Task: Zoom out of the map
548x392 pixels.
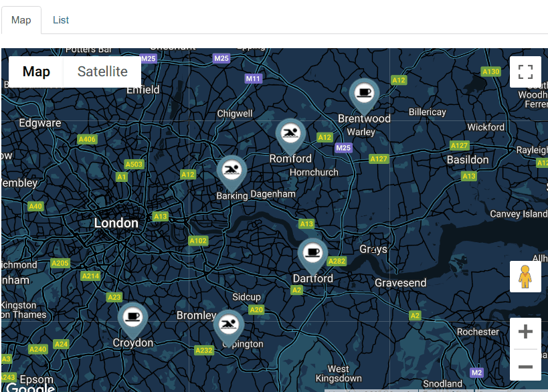Action: pyautogui.click(x=525, y=366)
